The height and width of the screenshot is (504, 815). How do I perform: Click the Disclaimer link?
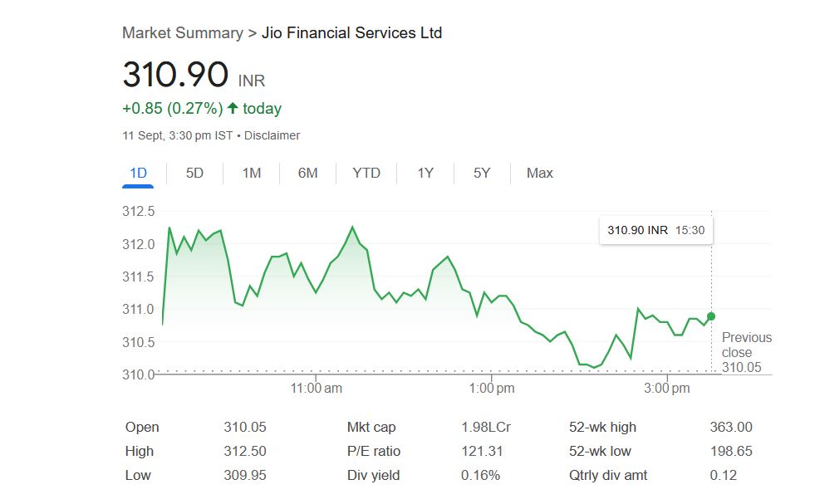272,135
